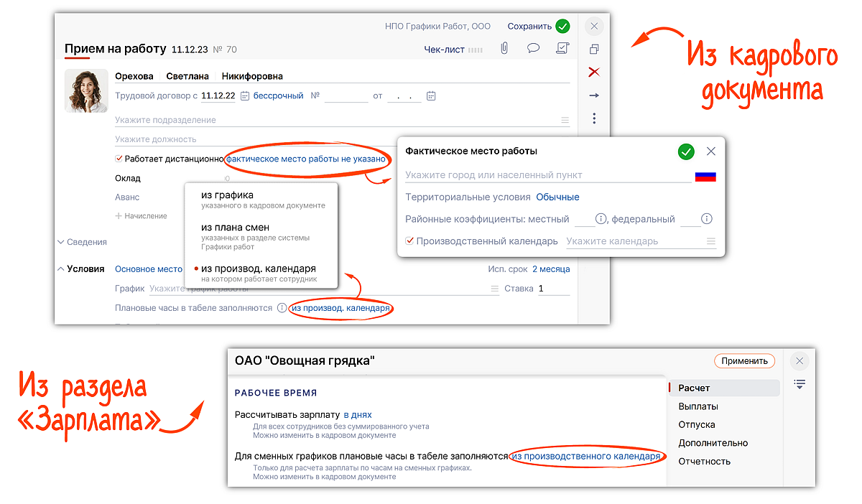Viewport: 862px width, 504px height.
Task: Confirm Фактическое место работы with green checkmark
Action: coord(686,151)
